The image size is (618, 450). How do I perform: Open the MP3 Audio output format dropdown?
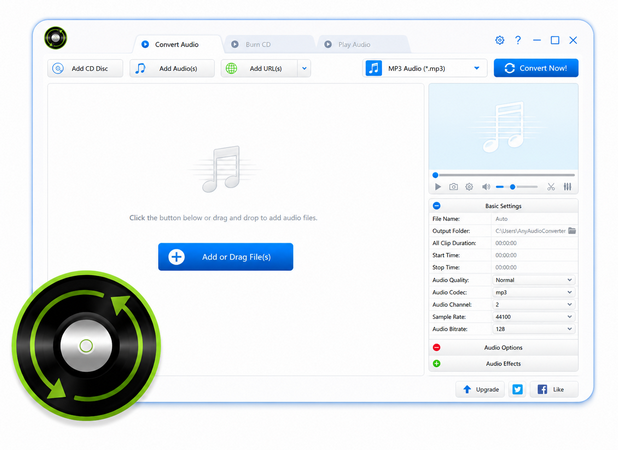click(424, 69)
